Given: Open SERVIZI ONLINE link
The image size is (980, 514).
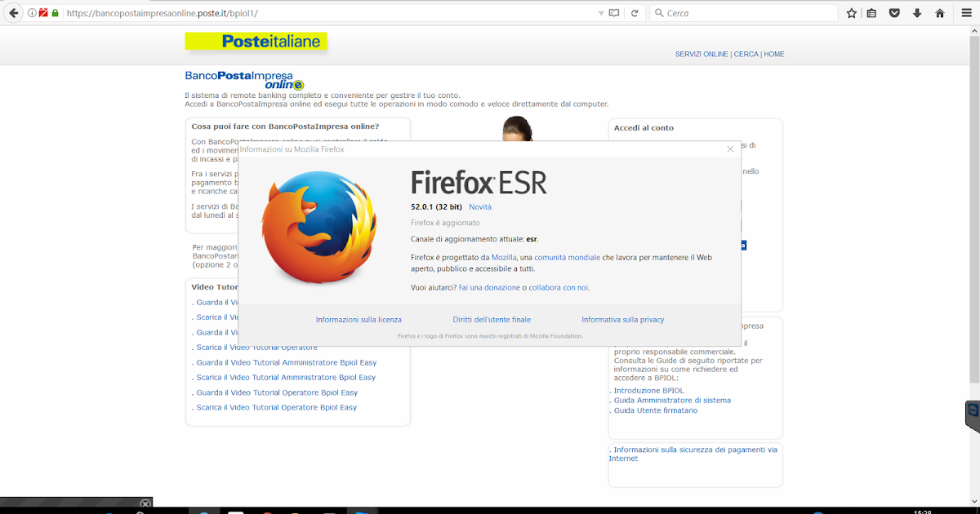Looking at the screenshot, I should click(x=702, y=54).
